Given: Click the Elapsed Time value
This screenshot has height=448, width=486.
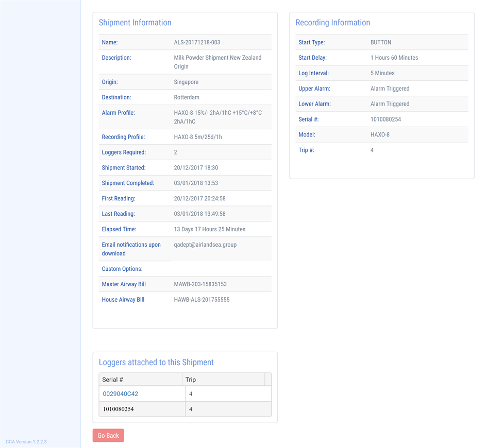Looking at the screenshot, I should pos(209,229).
